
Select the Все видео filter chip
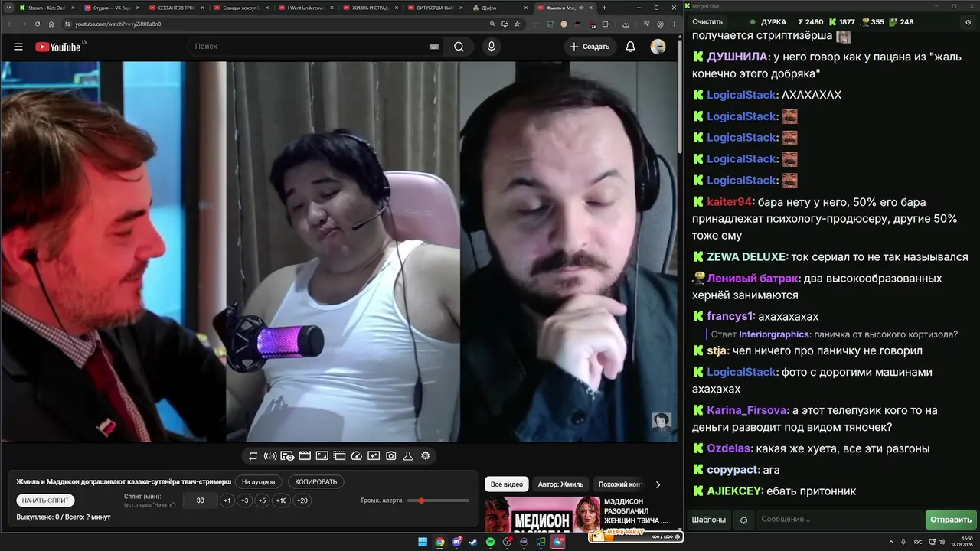(x=507, y=484)
